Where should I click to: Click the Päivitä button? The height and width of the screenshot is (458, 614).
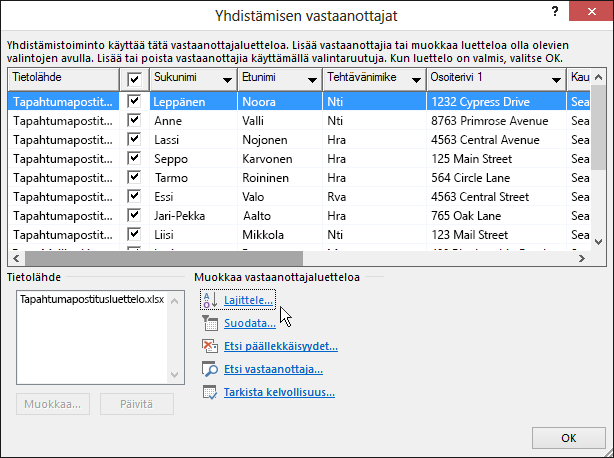pyautogui.click(x=137, y=404)
